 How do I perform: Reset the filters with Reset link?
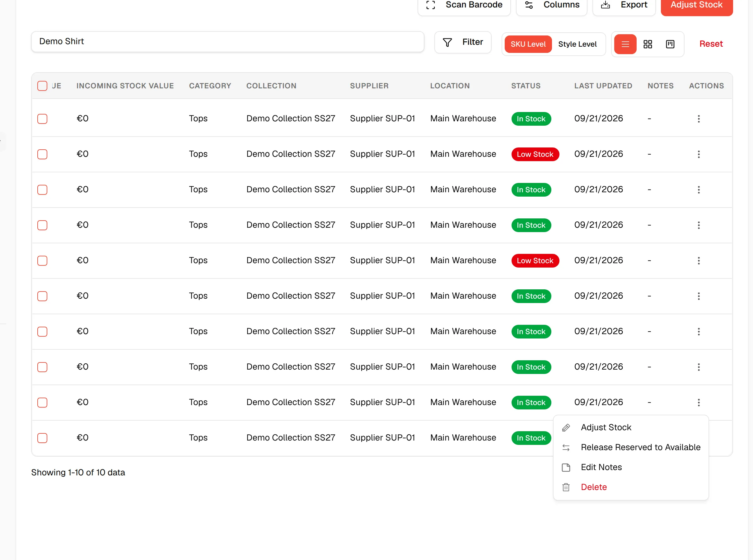pos(711,44)
